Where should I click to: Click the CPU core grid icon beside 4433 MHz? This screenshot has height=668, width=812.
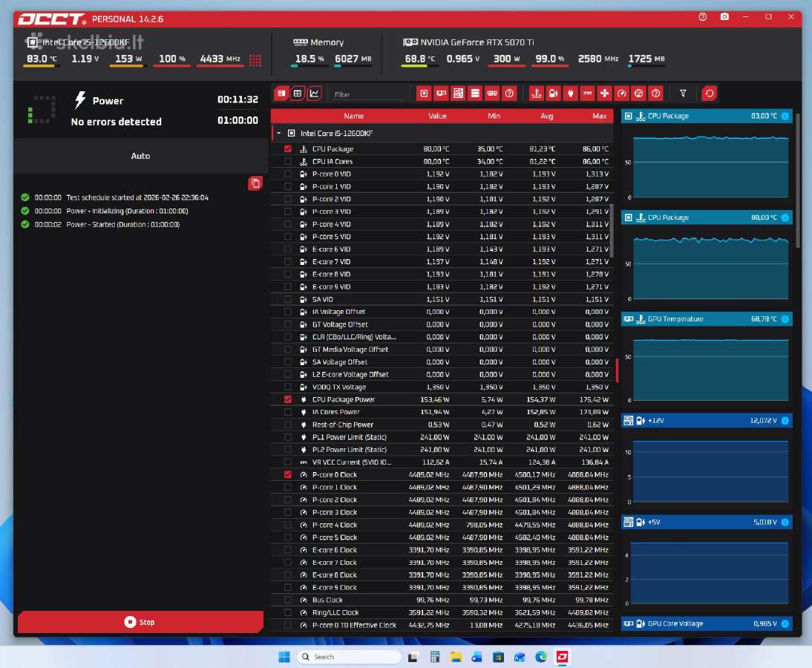tap(255, 60)
